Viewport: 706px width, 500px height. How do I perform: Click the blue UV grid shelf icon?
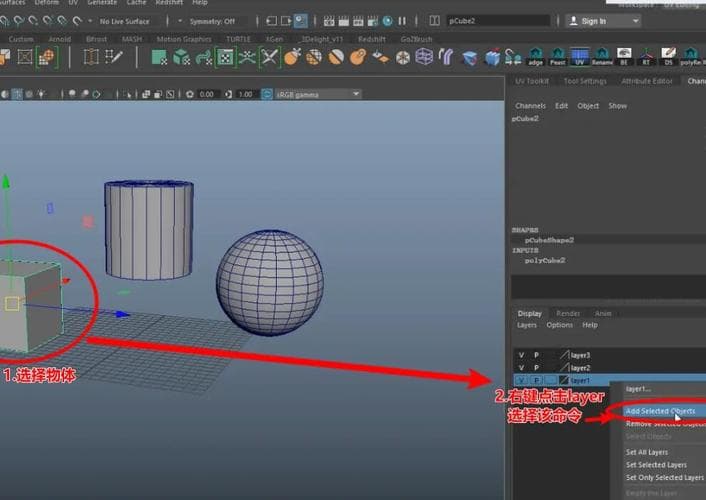579,57
